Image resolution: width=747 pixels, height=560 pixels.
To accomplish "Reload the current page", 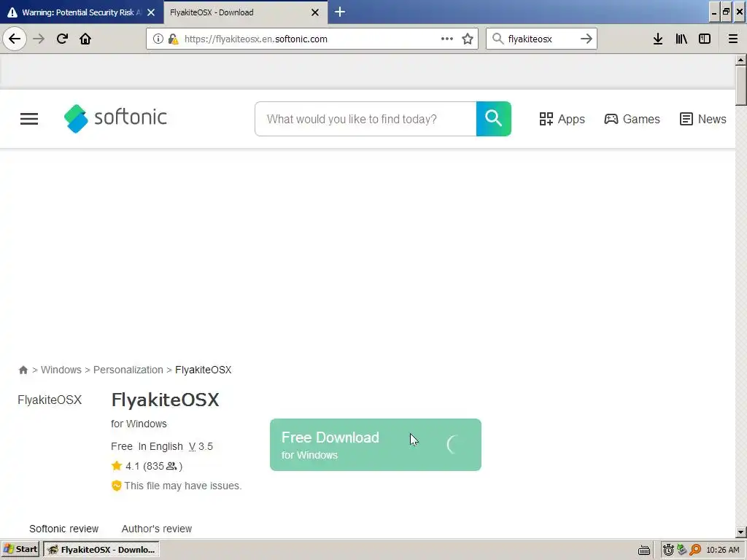I will pos(62,39).
